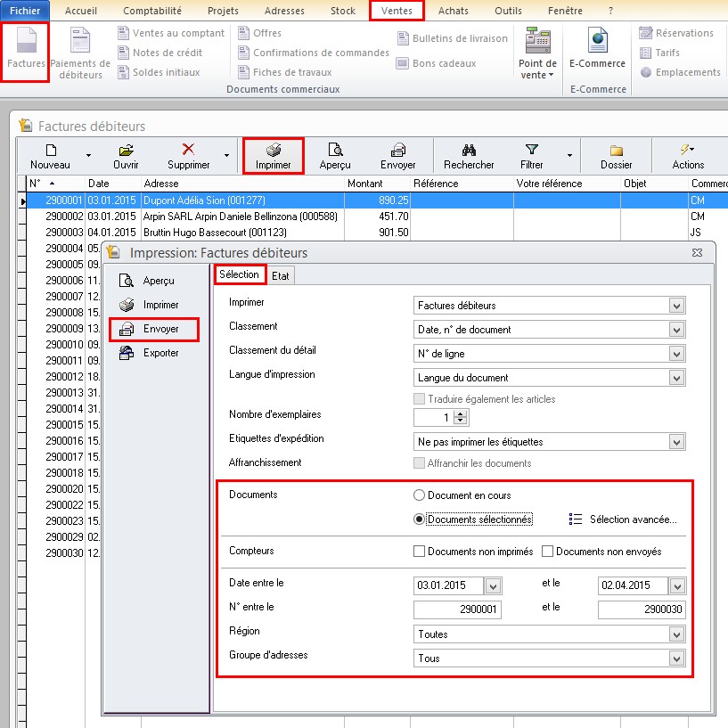Click Aperçu in the print dialog sidebar
Image resolution: width=728 pixels, height=728 pixels.
point(147,281)
